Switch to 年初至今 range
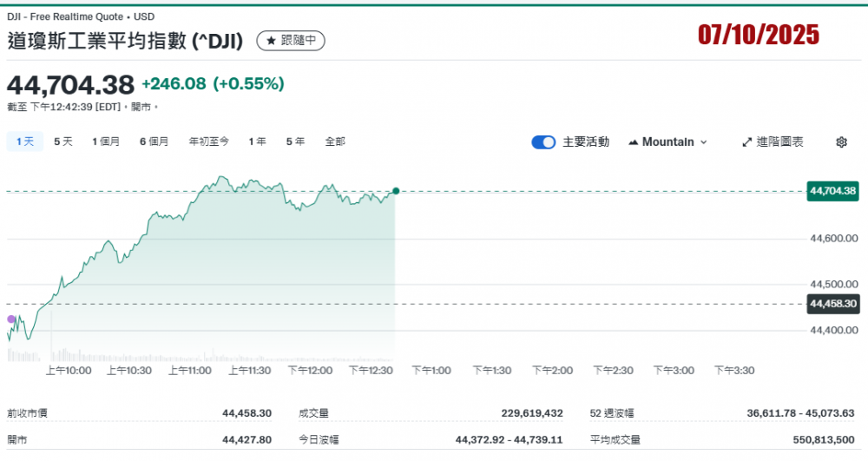868x461 pixels. pos(208,142)
